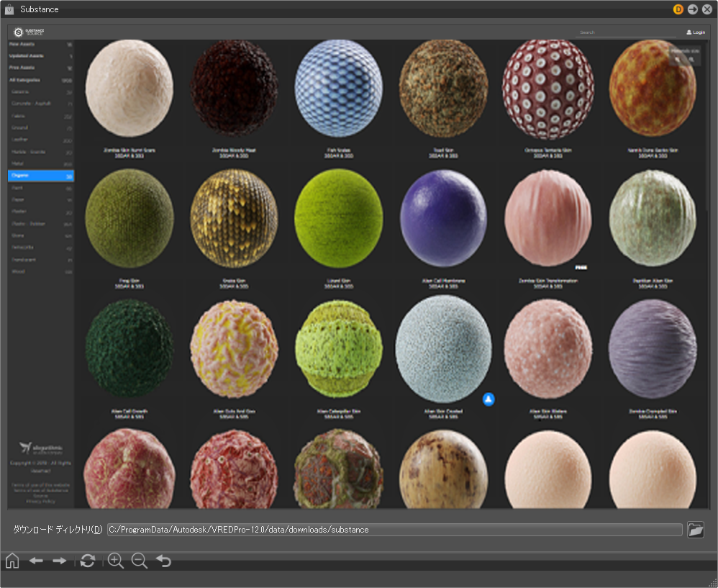Click the Substance Source logo

pos(29,32)
